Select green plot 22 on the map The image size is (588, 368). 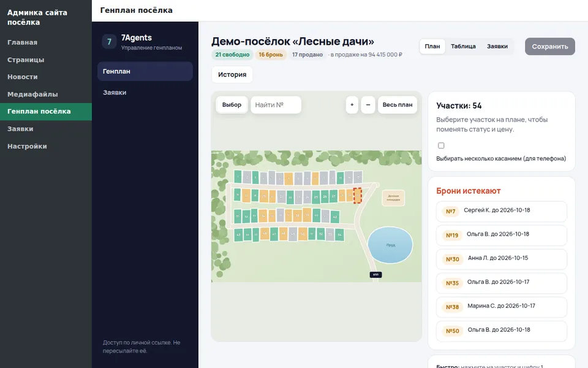290,197
